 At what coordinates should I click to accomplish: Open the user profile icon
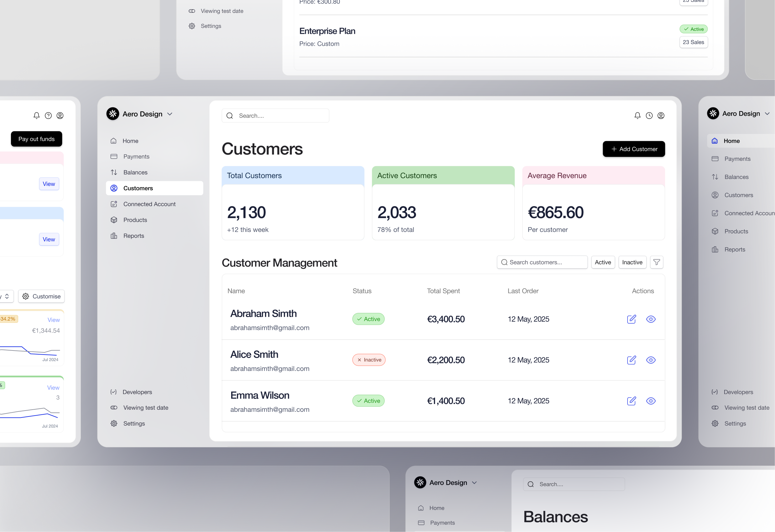point(661,115)
